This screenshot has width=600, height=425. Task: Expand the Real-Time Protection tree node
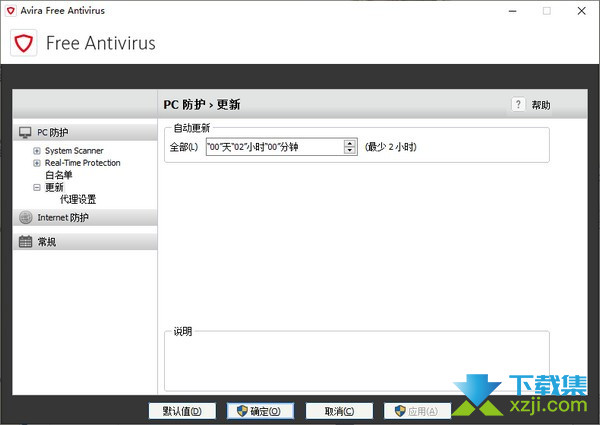(37, 163)
